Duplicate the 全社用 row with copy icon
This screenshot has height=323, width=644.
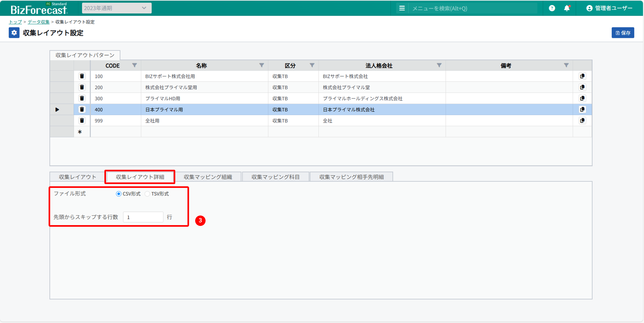tap(582, 121)
